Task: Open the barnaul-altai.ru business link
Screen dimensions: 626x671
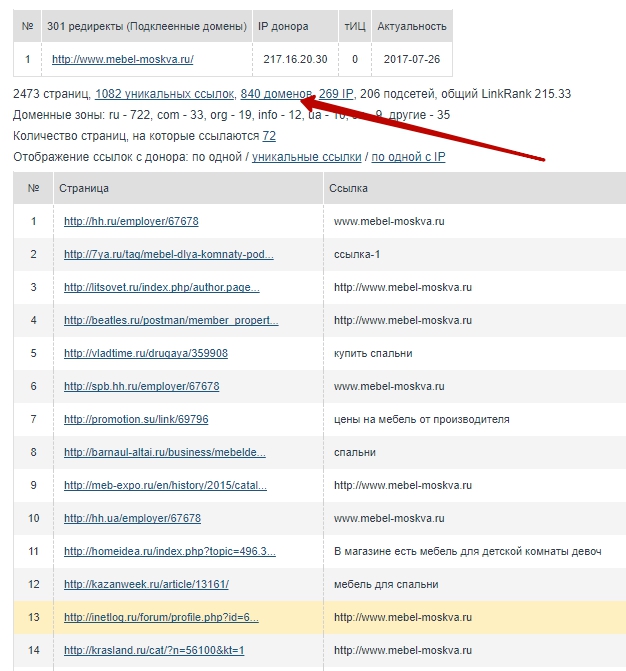Action: click(x=165, y=452)
